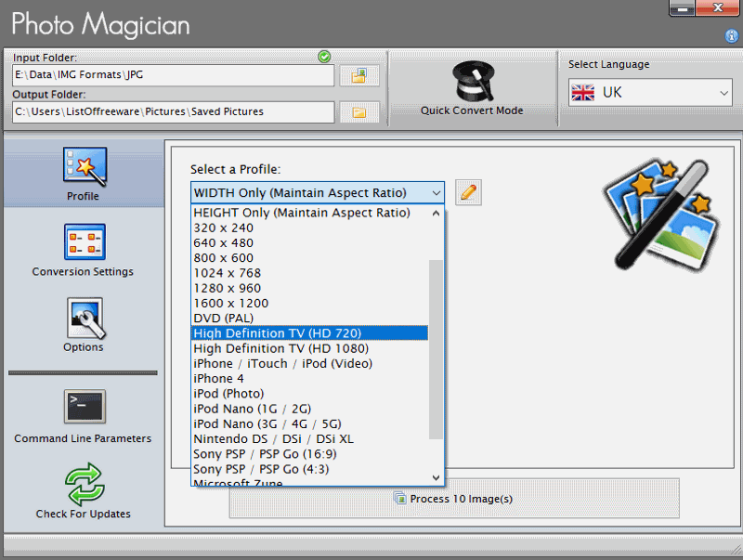Viewport: 743px width, 560px height.
Task: Open the Options wrench icon
Action: coord(85,318)
